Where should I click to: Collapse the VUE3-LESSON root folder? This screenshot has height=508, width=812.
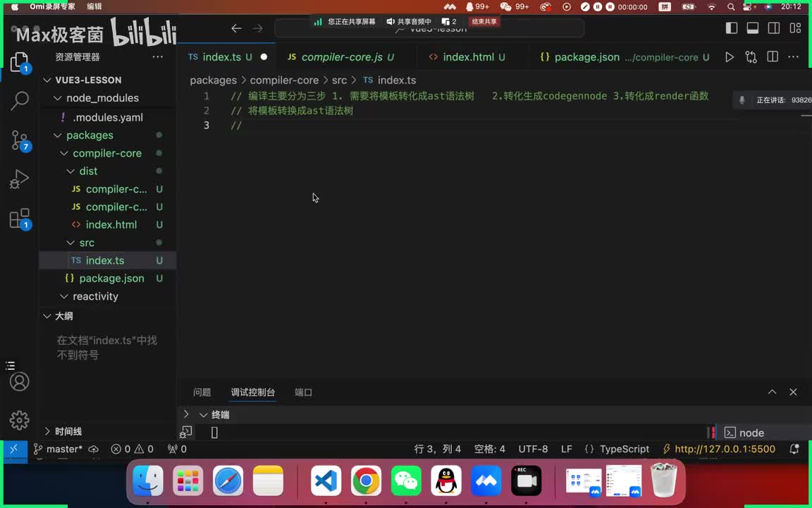click(108, 80)
